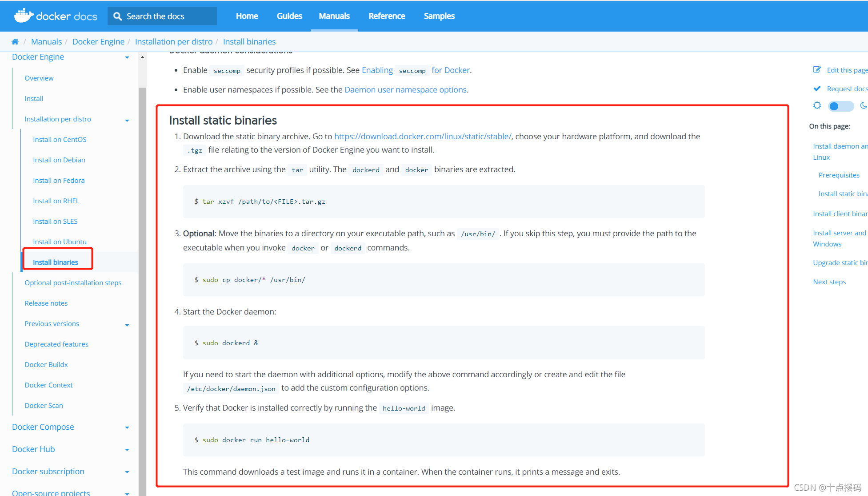
Task: Click the sudo docker run hello-world code block
Action: 444,440
